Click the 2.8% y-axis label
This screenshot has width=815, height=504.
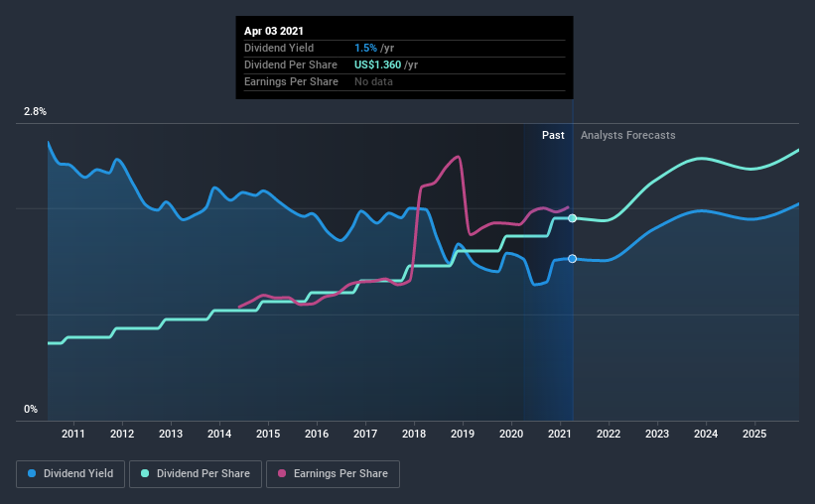(35, 112)
